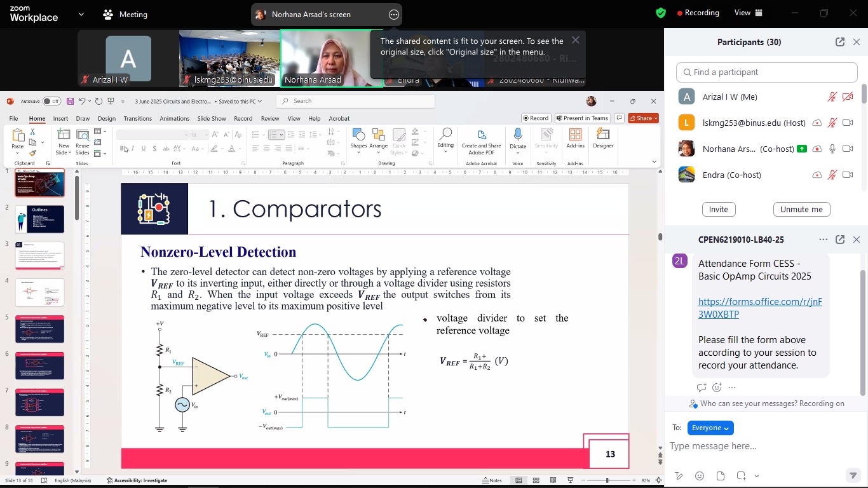Image resolution: width=868 pixels, height=488 pixels.
Task: Switch to the Design ribbon tab
Action: coord(107,118)
